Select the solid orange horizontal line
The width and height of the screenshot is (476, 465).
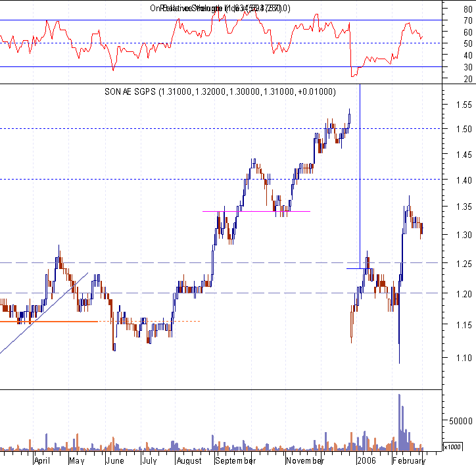49,321
